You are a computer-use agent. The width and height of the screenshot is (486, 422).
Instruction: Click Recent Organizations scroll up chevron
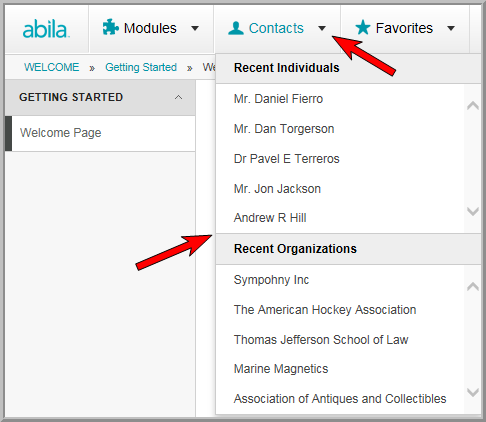point(473,287)
